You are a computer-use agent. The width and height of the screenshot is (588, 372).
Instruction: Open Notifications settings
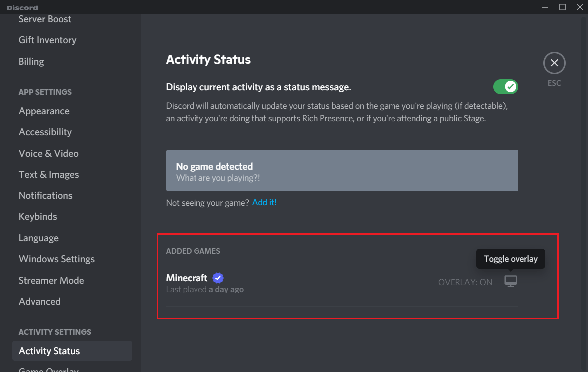pos(45,195)
